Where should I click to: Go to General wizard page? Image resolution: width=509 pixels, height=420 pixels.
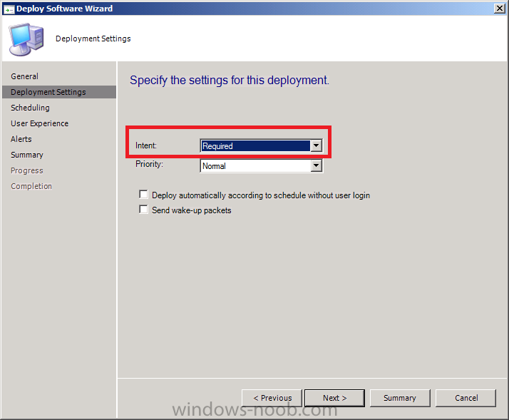[x=25, y=76]
